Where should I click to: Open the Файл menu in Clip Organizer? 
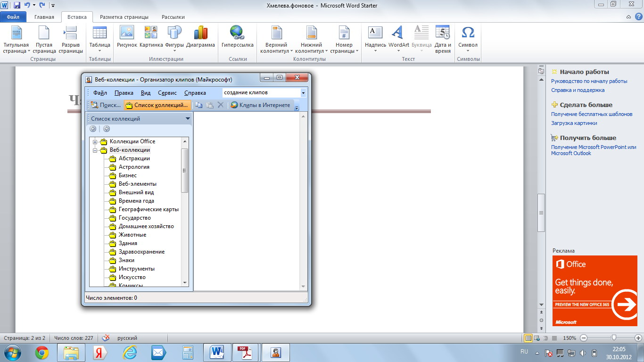click(100, 93)
